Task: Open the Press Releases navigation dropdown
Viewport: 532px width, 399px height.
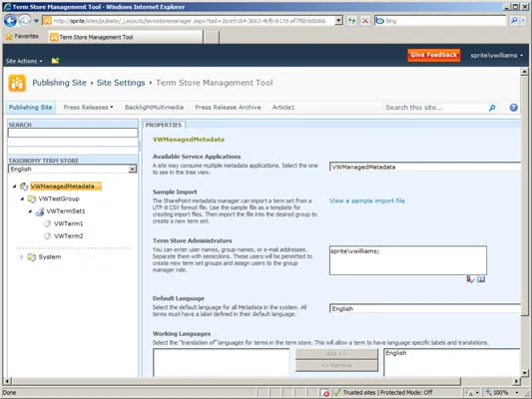Action: [x=88, y=108]
